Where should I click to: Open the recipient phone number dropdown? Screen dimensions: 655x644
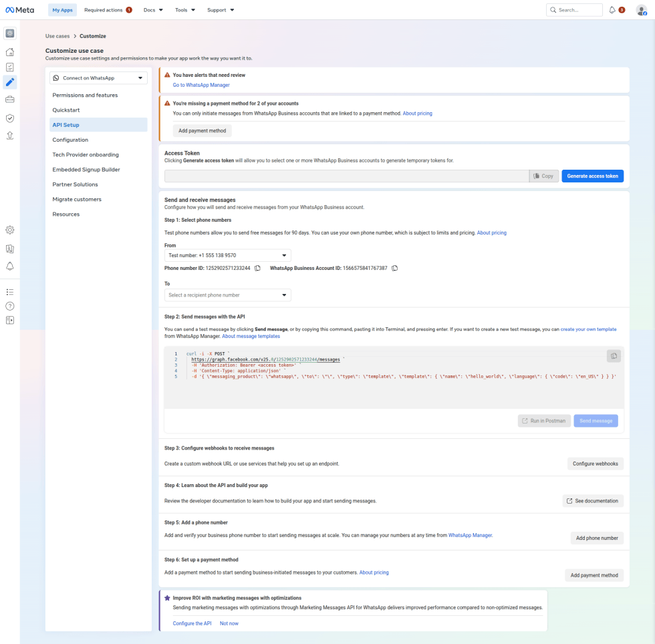pos(227,295)
